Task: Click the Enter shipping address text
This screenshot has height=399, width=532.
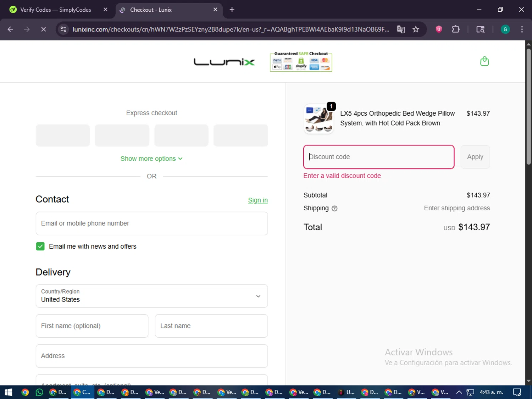Action: [457, 208]
